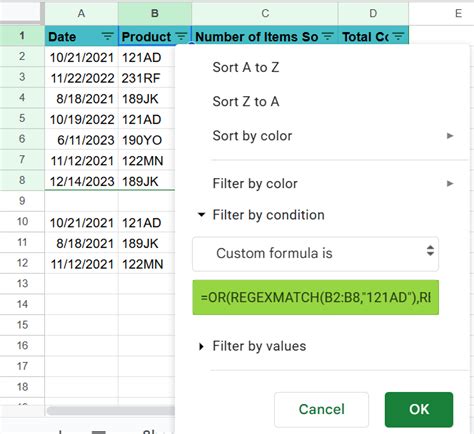474x434 pixels.
Task: Open Filter by color submenu arrow
Action: [x=450, y=183]
